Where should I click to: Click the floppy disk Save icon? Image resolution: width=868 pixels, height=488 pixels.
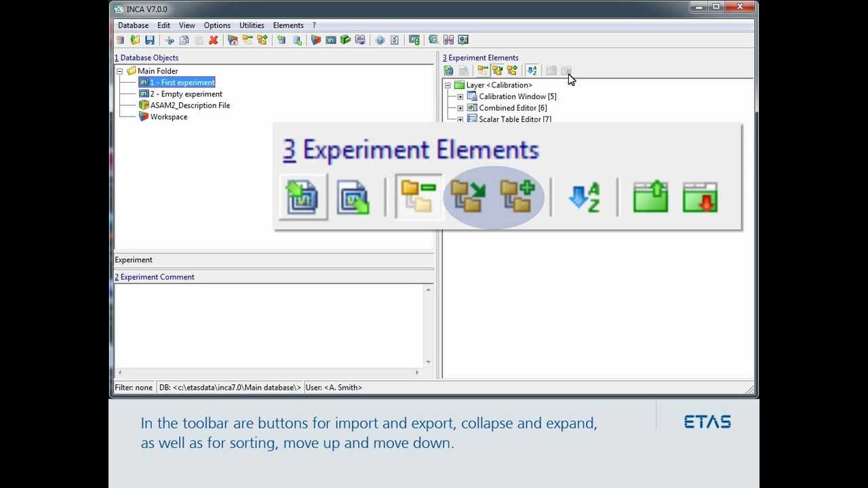(150, 40)
